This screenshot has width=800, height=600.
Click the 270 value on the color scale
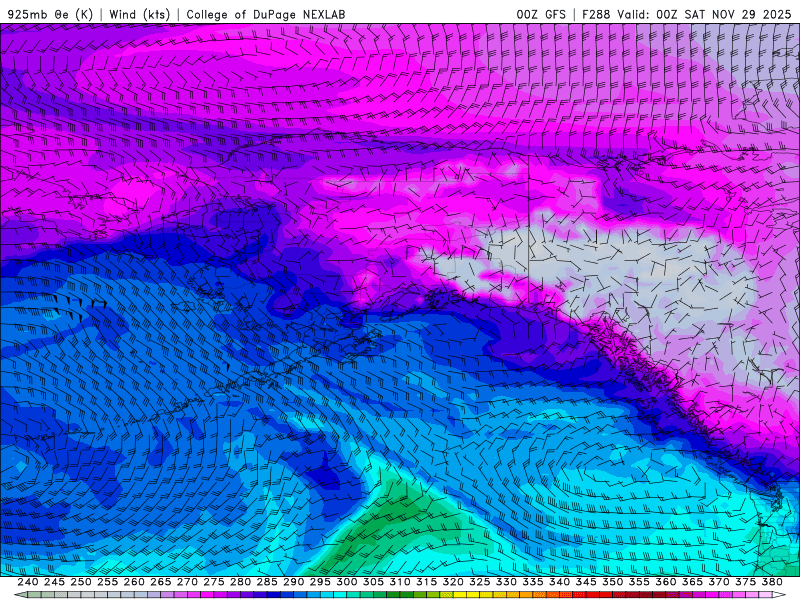[187, 582]
